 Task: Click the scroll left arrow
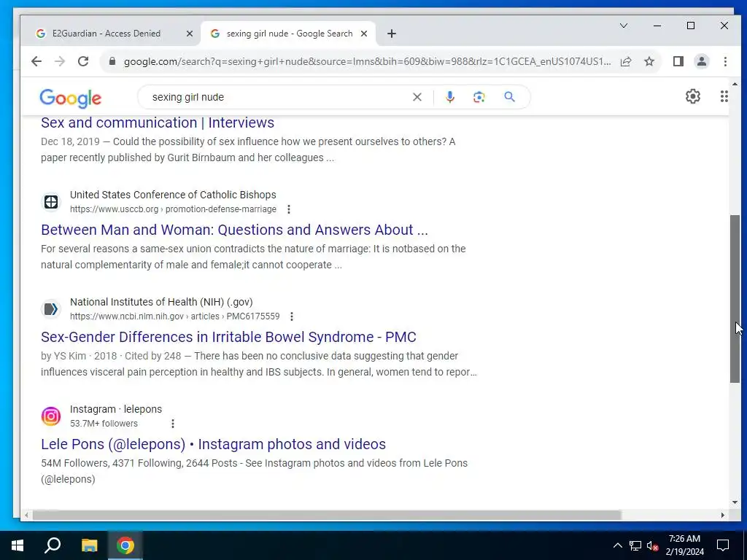[x=26, y=516]
